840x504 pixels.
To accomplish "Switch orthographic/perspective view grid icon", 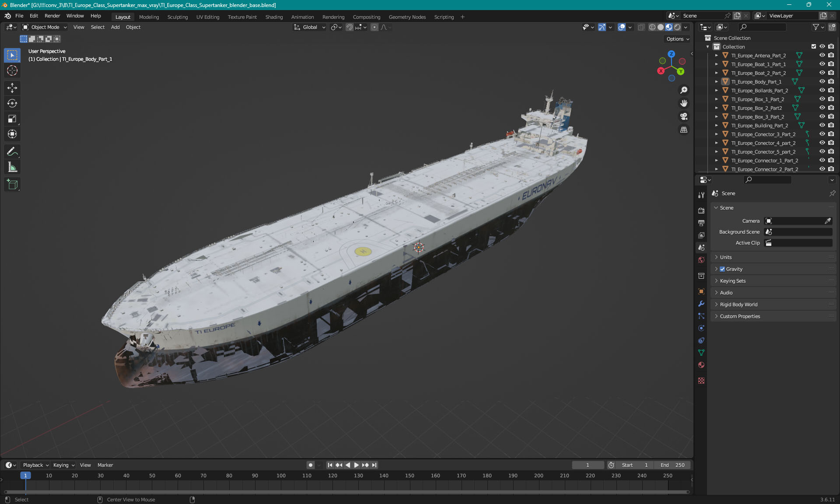I will [683, 130].
